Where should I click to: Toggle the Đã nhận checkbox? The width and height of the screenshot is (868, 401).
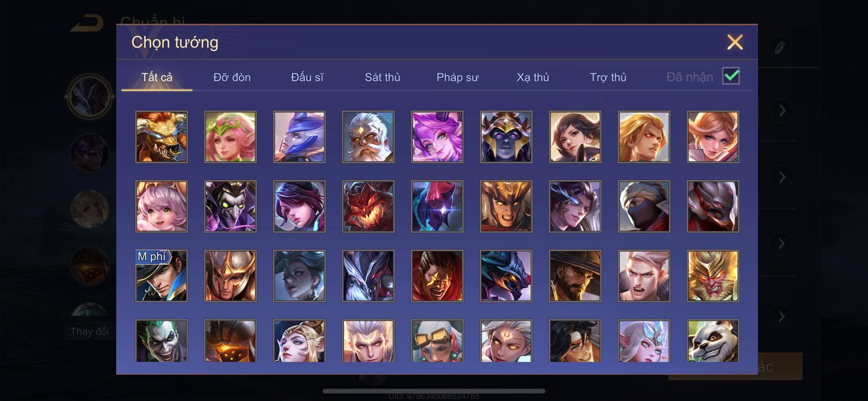(731, 76)
